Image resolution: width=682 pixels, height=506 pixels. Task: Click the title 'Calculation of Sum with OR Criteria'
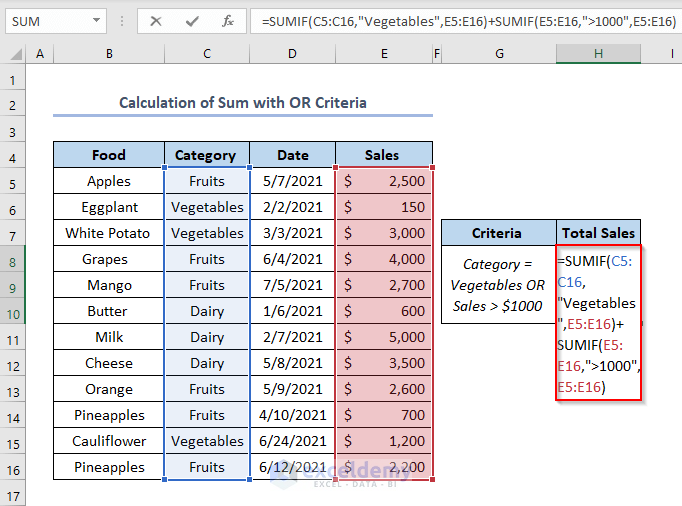(x=243, y=103)
